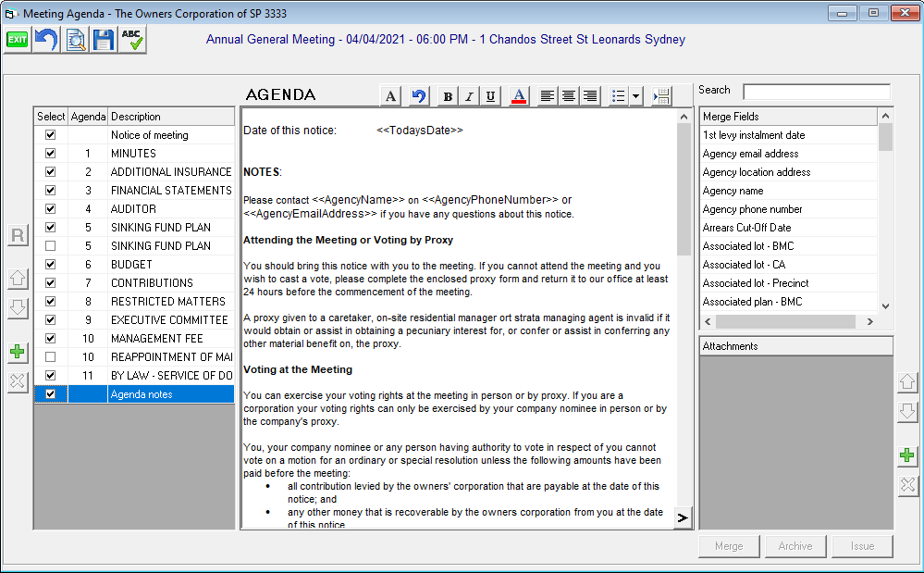Run the ABC spell check
Screen dimensions: 924x573
[x=131, y=39]
